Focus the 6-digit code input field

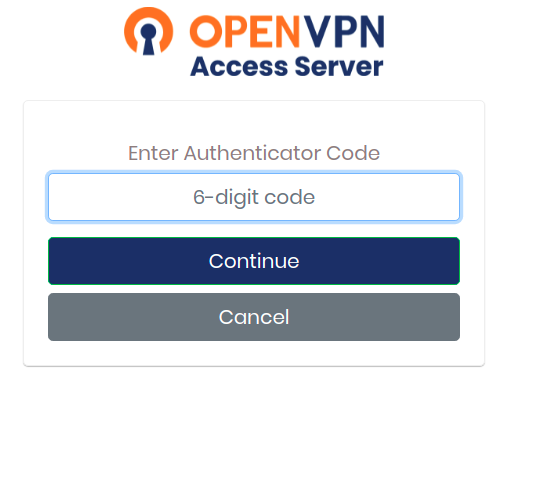tap(254, 197)
